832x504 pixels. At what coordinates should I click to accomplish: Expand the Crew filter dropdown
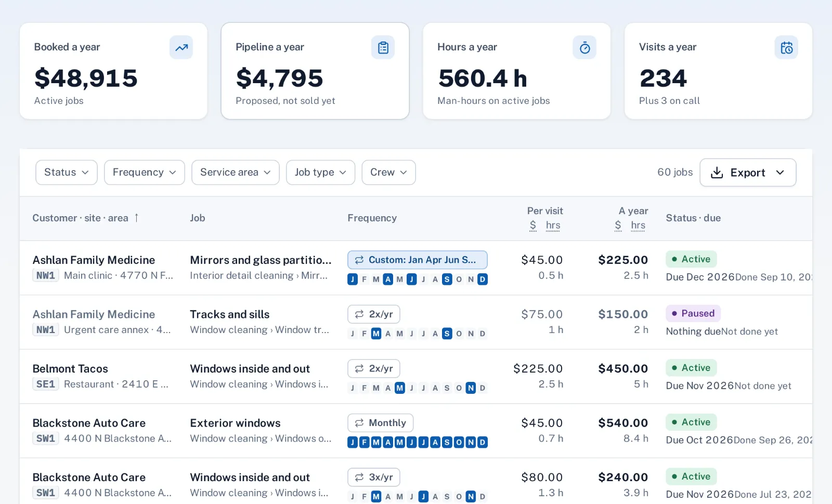pos(389,173)
